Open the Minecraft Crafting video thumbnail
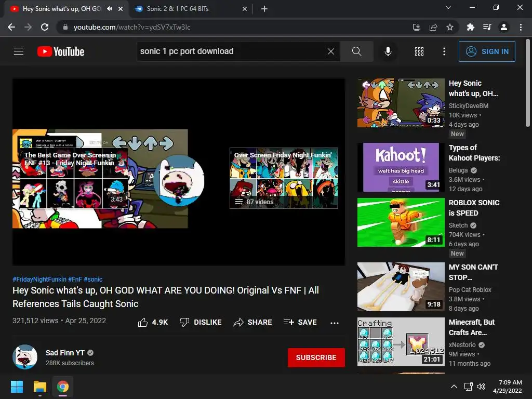 (401, 342)
